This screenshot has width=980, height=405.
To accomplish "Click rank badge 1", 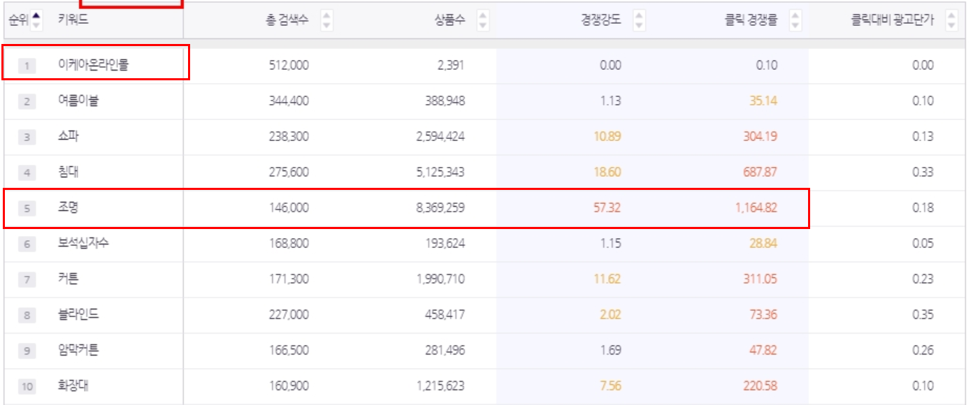I will (27, 66).
